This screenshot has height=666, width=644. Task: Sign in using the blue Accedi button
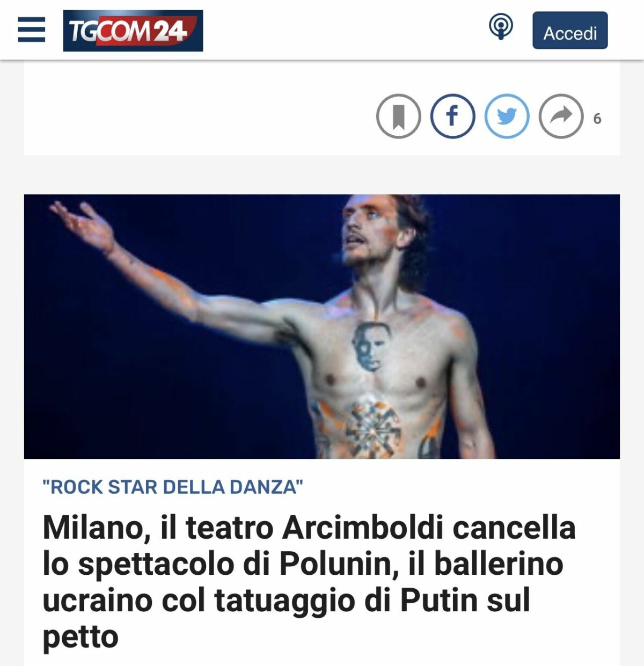[570, 31]
